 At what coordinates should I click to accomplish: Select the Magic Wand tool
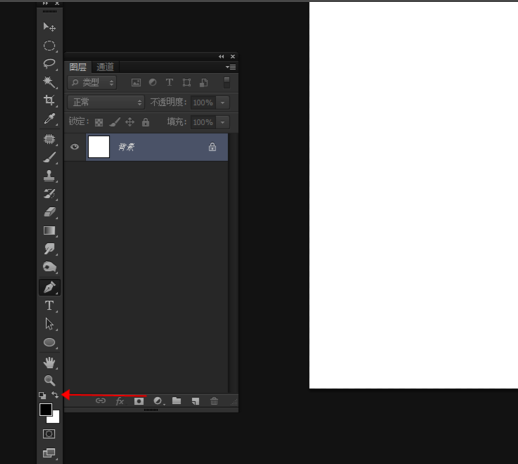click(x=49, y=82)
